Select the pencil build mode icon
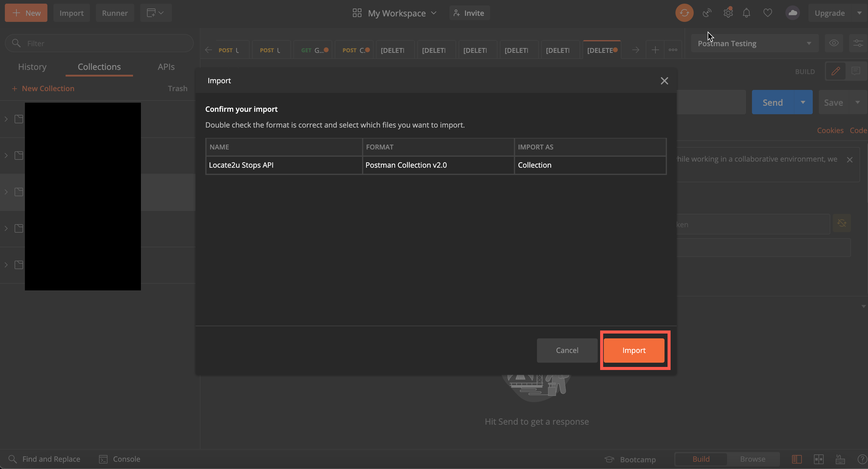The height and width of the screenshot is (469, 868). 835,71
